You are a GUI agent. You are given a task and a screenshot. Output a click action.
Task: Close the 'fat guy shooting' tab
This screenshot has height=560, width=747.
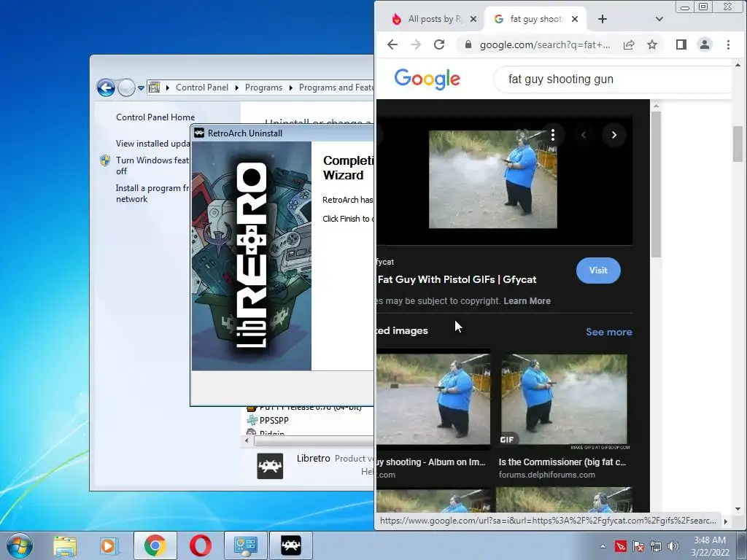point(575,19)
